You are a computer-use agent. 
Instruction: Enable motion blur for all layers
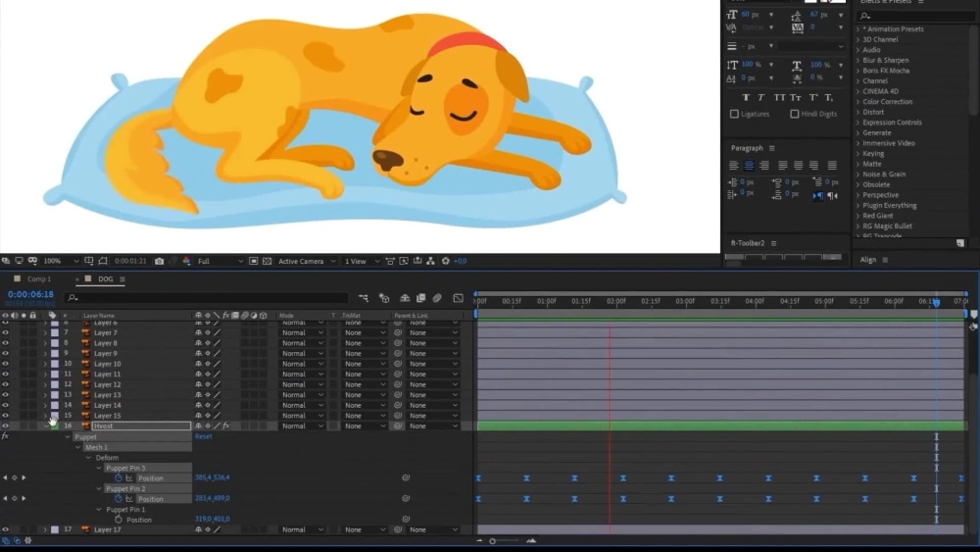pos(437,298)
